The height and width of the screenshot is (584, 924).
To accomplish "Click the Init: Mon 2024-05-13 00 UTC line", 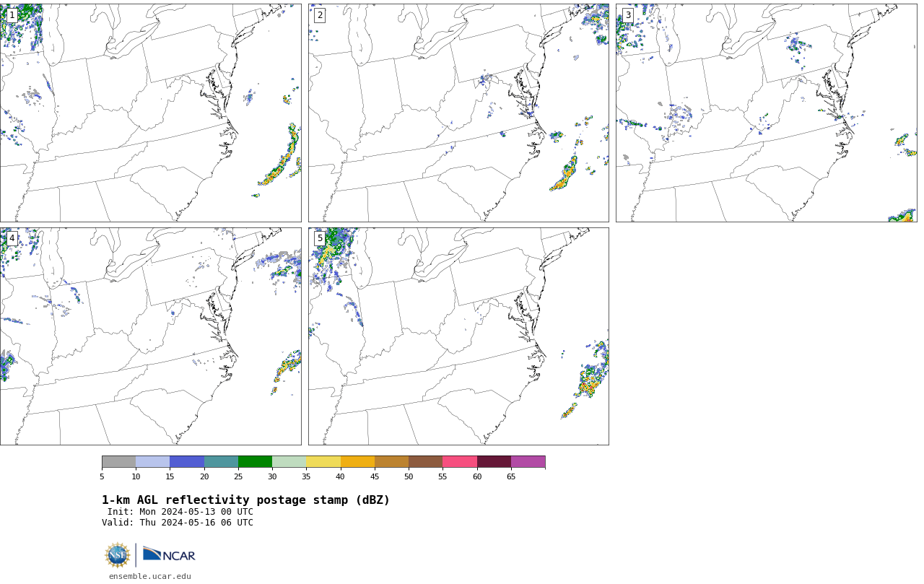I will pyautogui.click(x=180, y=512).
